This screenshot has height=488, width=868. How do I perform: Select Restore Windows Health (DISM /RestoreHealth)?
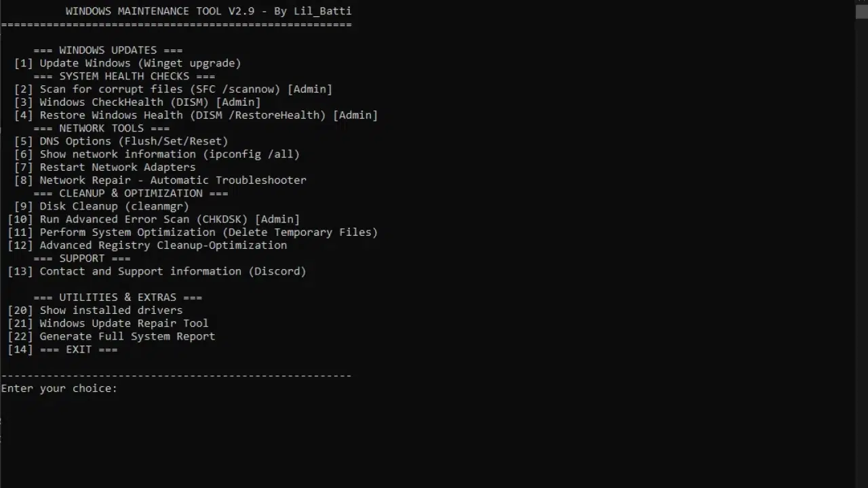(196, 115)
